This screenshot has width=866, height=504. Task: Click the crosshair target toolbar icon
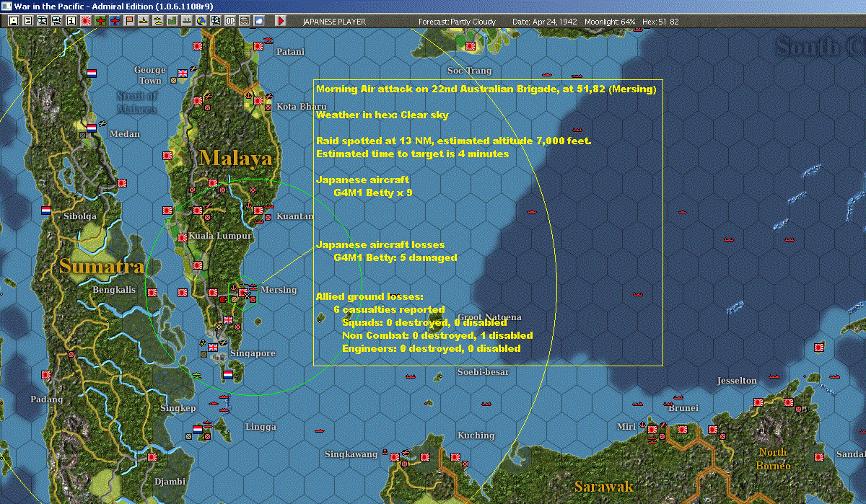pos(215,21)
